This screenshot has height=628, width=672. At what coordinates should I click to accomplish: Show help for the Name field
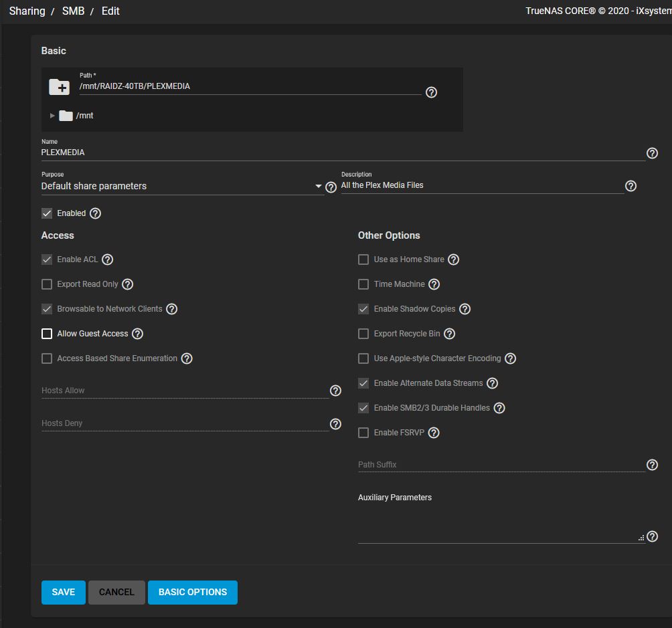coord(652,153)
